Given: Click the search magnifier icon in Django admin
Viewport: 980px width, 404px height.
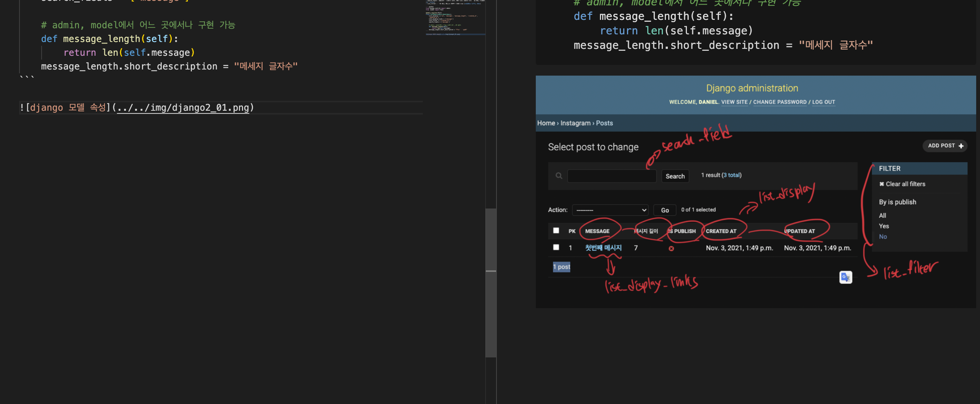Looking at the screenshot, I should click(x=559, y=176).
